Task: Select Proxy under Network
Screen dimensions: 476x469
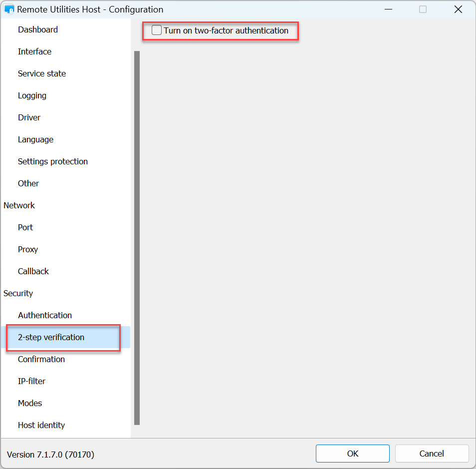Action: click(x=28, y=249)
